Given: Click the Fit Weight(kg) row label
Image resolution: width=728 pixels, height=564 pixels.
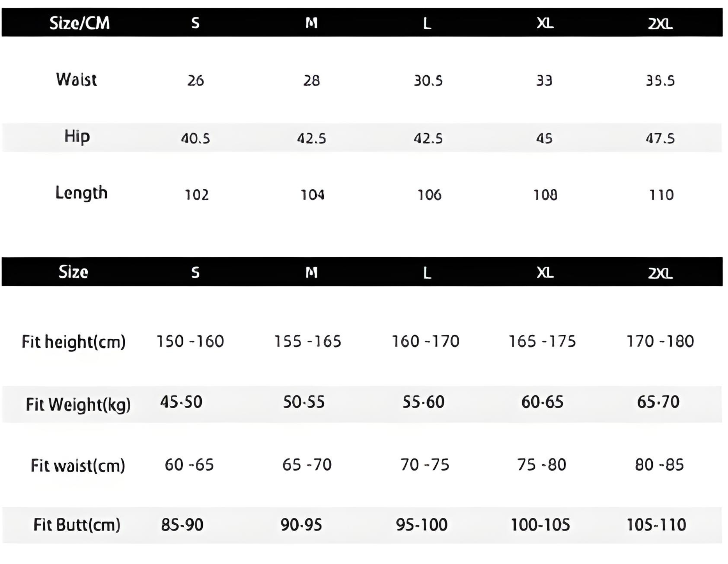Looking at the screenshot, I should [x=78, y=405].
